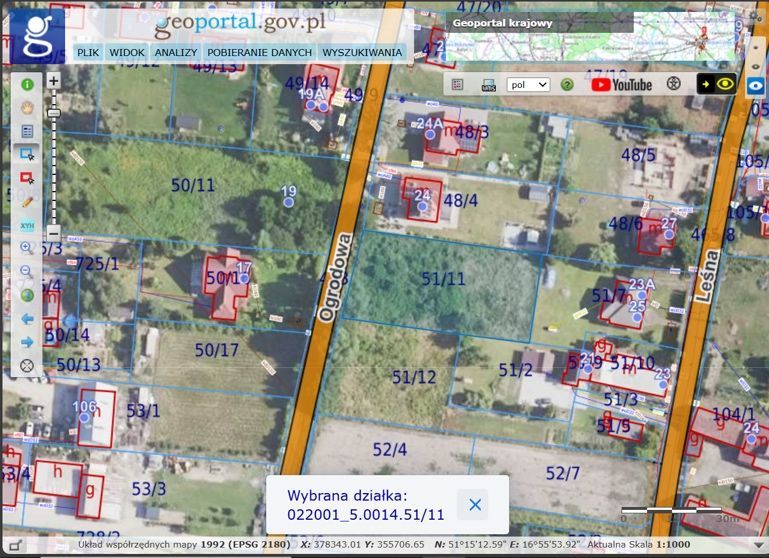Click parcel label 52/4 on map
Image resolution: width=769 pixels, height=558 pixels.
[390, 450]
